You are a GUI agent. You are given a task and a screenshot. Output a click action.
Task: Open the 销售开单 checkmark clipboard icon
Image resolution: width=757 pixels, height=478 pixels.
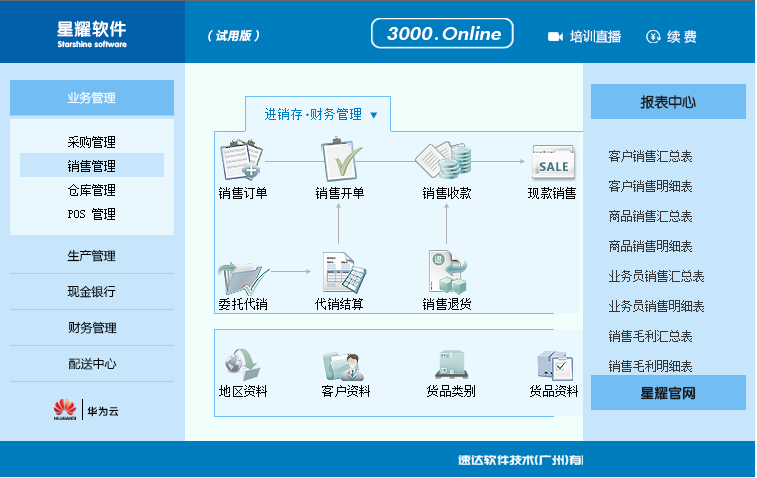(342, 160)
